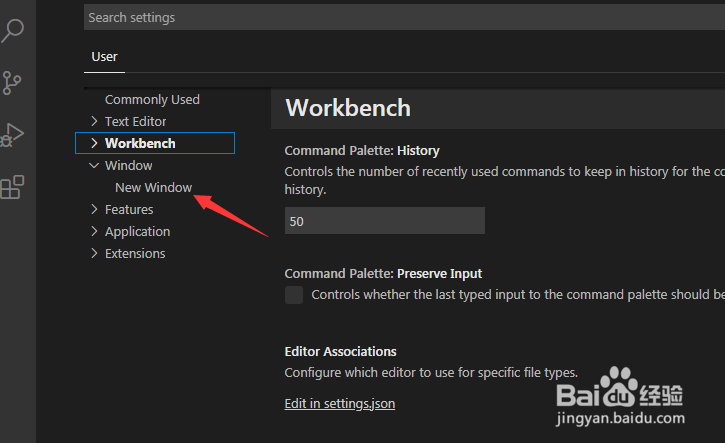725x443 pixels.
Task: Open New Window settings entry
Action: (154, 187)
